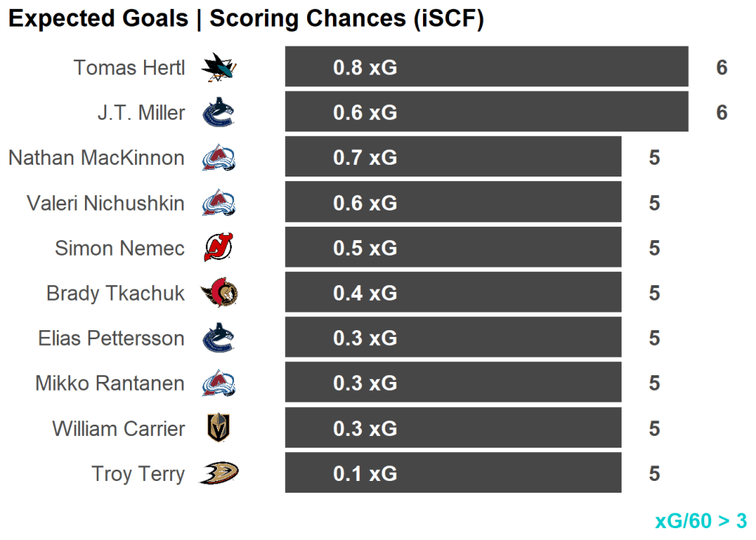Select the Avalanche logo beside Nathan MacKinnon
756x540 pixels.
(219, 158)
